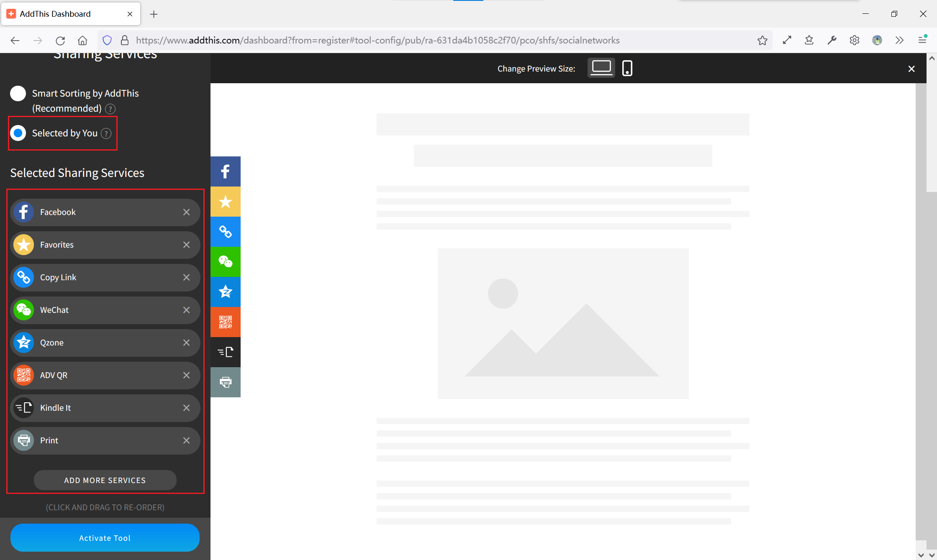This screenshot has width=937, height=560.
Task: Remove Favorites from selected services
Action: 186,245
